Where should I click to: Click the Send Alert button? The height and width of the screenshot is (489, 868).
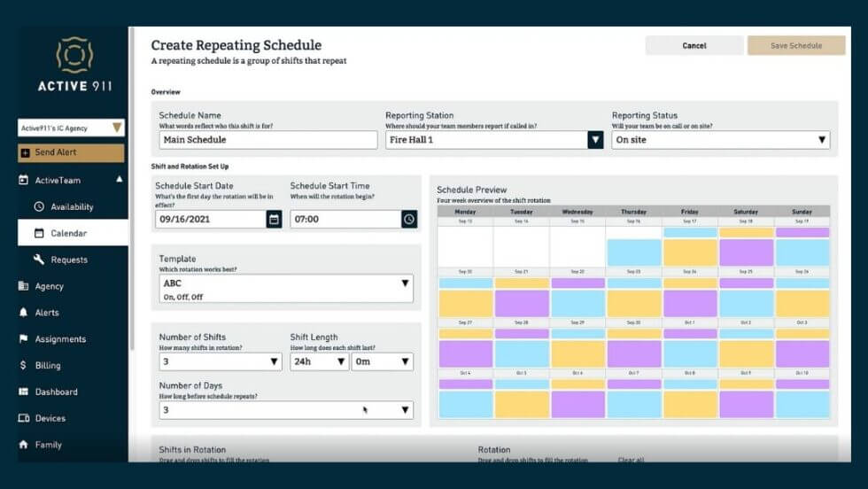(71, 152)
